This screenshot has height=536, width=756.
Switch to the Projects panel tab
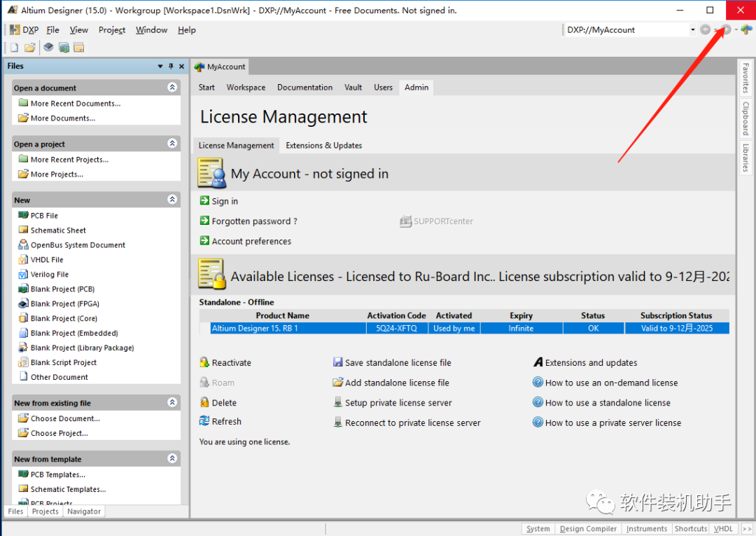coord(45,511)
